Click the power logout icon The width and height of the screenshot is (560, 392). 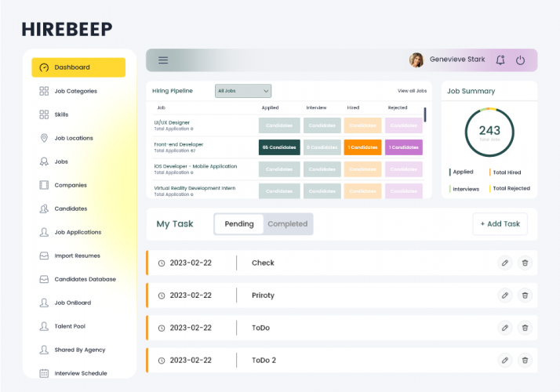pos(520,60)
